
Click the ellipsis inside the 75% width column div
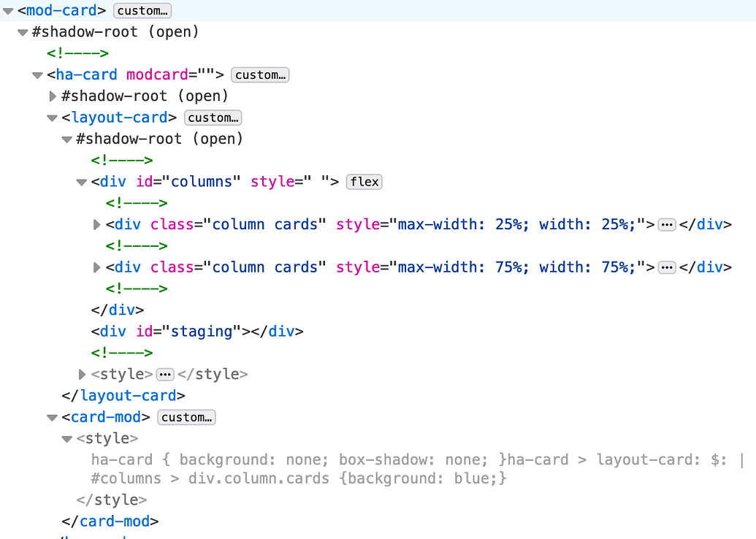tap(667, 267)
